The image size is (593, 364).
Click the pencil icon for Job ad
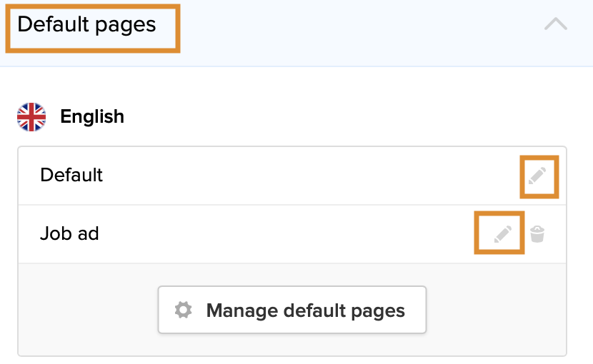(503, 233)
